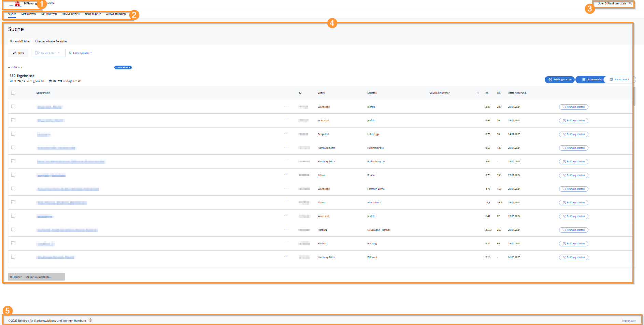
Task: Select the checkbox for the Rissen row
Action: (x=13, y=175)
